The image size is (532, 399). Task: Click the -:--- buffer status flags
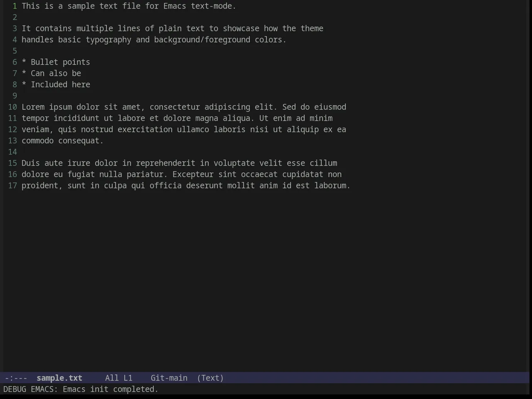pos(16,378)
